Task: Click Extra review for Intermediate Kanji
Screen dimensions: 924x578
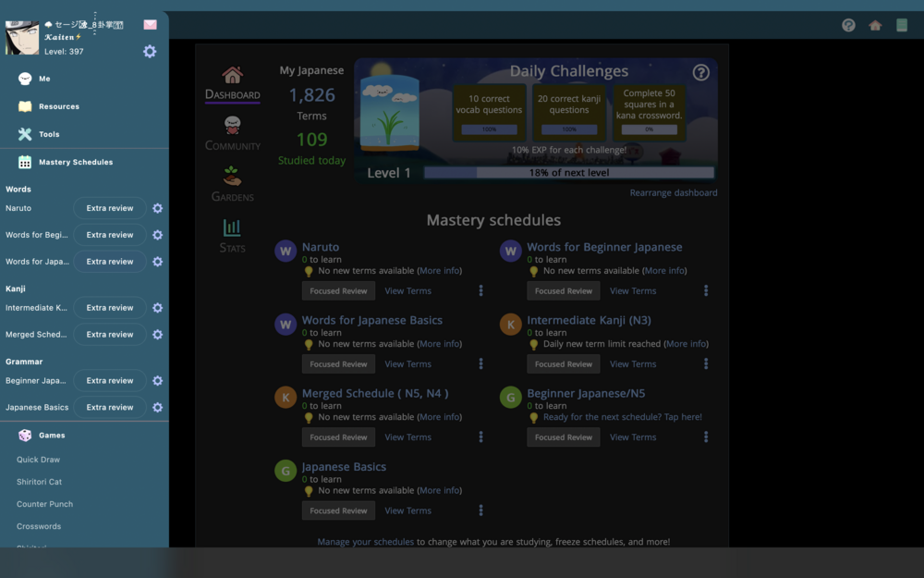Action: click(x=110, y=308)
